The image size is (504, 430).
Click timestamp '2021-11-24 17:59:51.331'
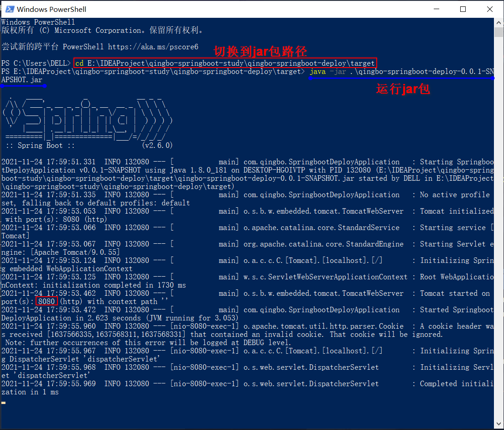point(48,162)
